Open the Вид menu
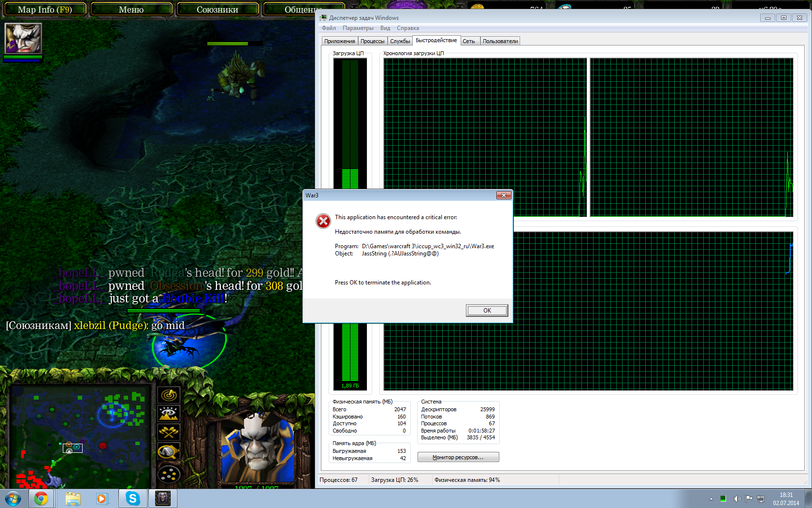The width and height of the screenshot is (812, 508). tap(385, 28)
